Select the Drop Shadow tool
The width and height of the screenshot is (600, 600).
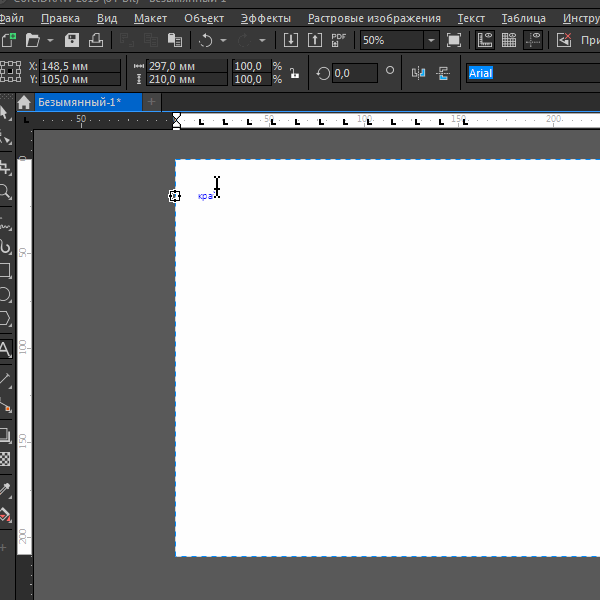point(5,435)
